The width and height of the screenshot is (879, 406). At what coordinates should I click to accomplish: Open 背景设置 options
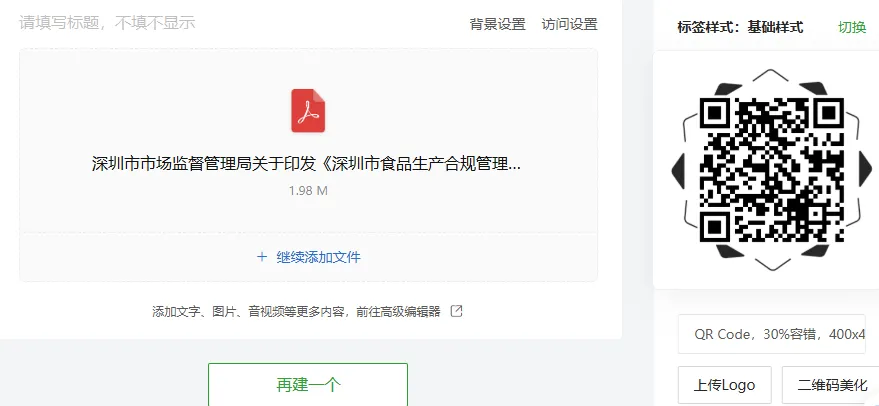pyautogui.click(x=498, y=25)
